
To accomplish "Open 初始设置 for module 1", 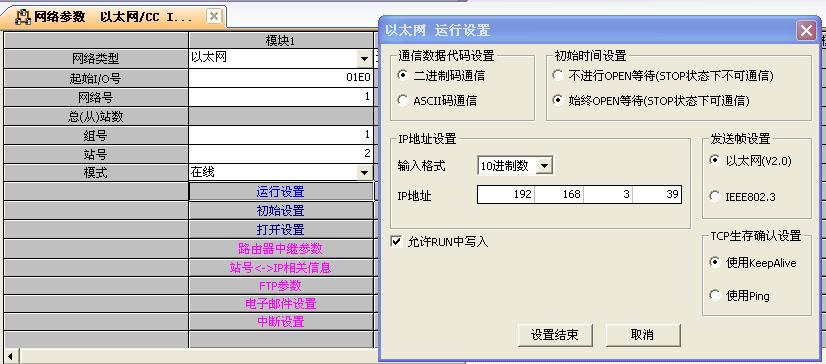I will [x=280, y=211].
